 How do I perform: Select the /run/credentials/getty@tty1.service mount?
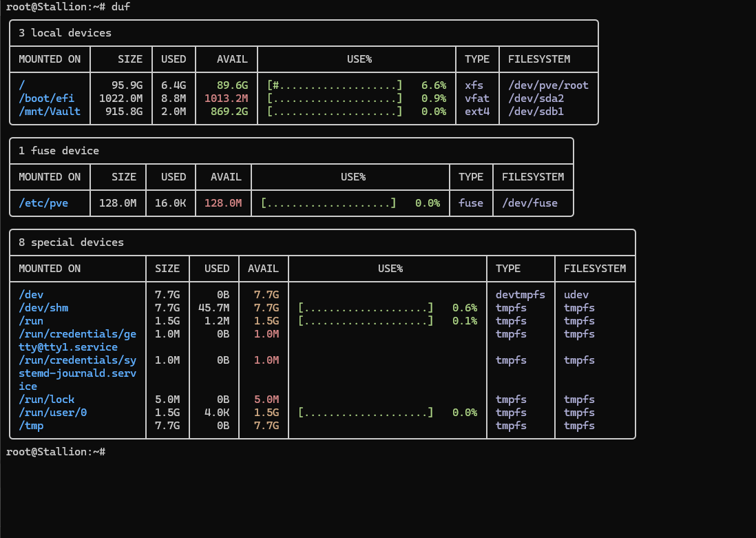click(x=77, y=341)
